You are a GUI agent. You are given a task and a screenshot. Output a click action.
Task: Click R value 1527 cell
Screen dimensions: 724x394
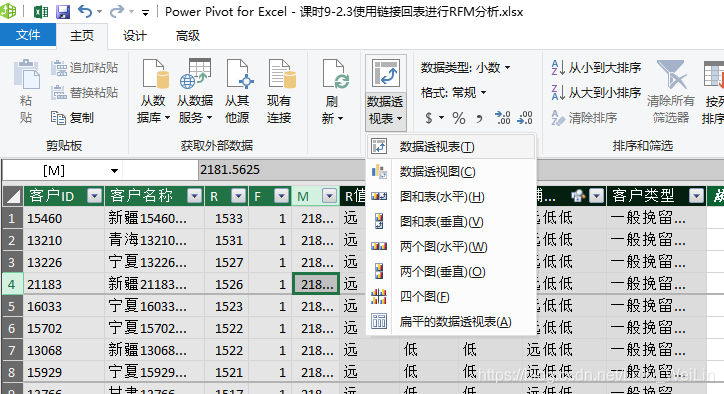click(x=226, y=262)
